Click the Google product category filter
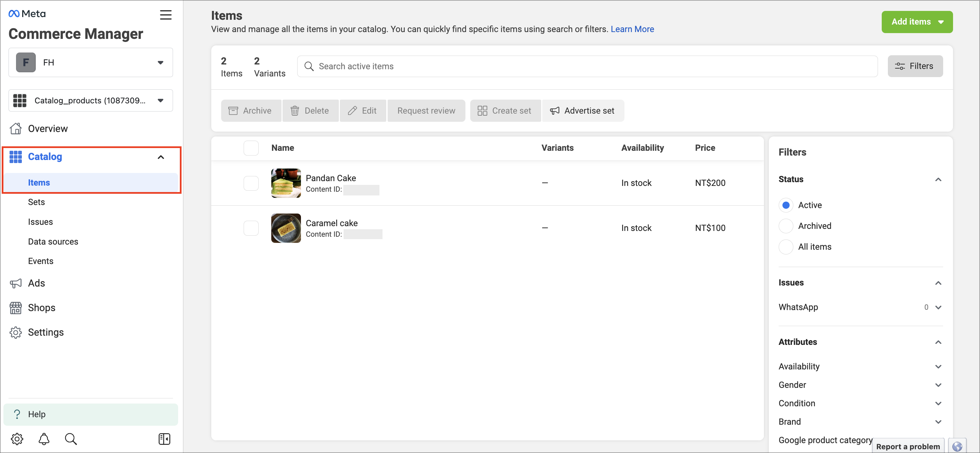Viewport: 980px width, 453px height. (825, 440)
